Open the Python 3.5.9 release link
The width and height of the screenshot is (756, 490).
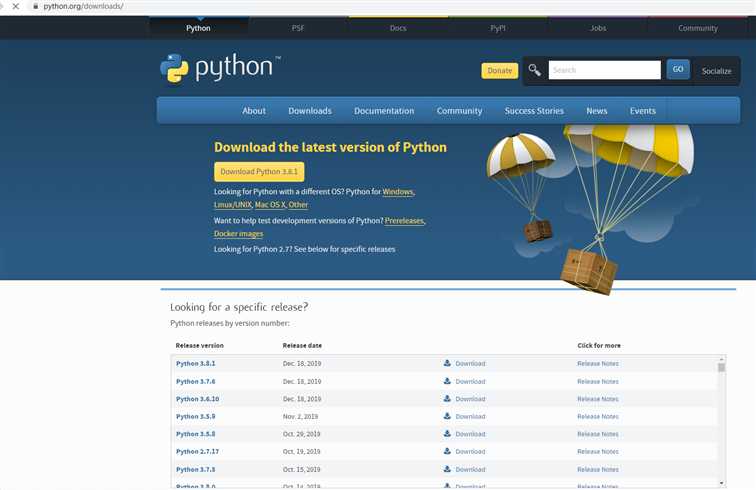tap(196, 416)
